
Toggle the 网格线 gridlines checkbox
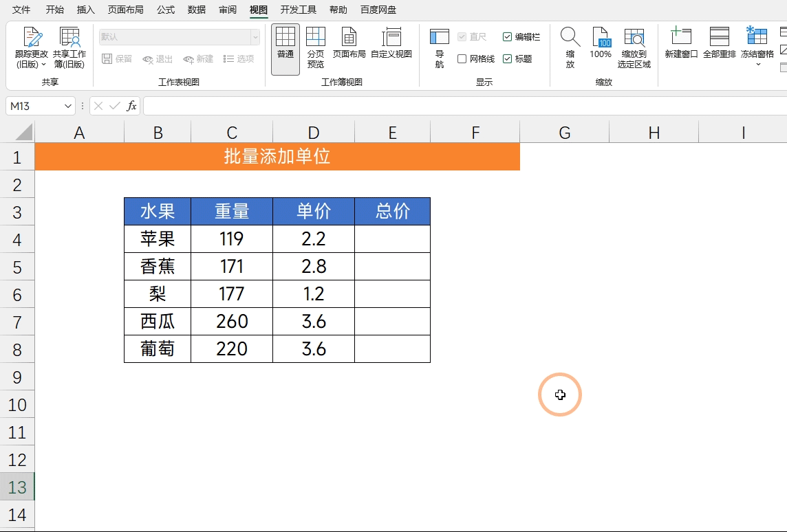point(464,58)
